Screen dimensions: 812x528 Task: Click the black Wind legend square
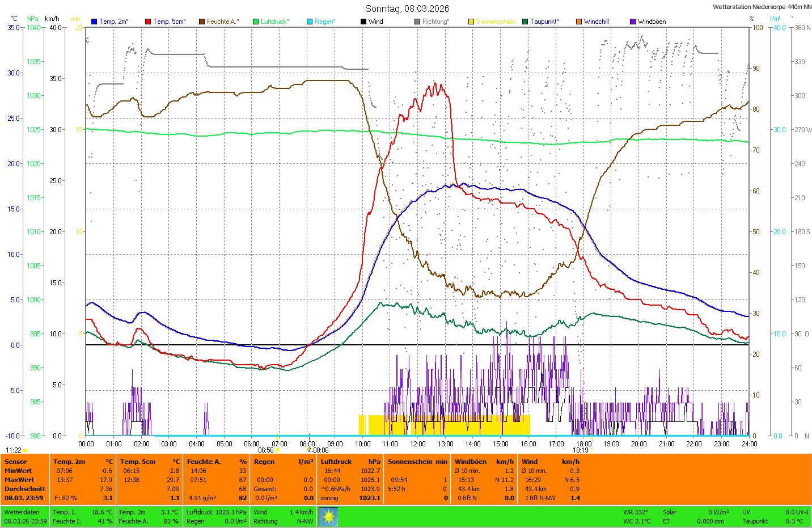click(363, 22)
